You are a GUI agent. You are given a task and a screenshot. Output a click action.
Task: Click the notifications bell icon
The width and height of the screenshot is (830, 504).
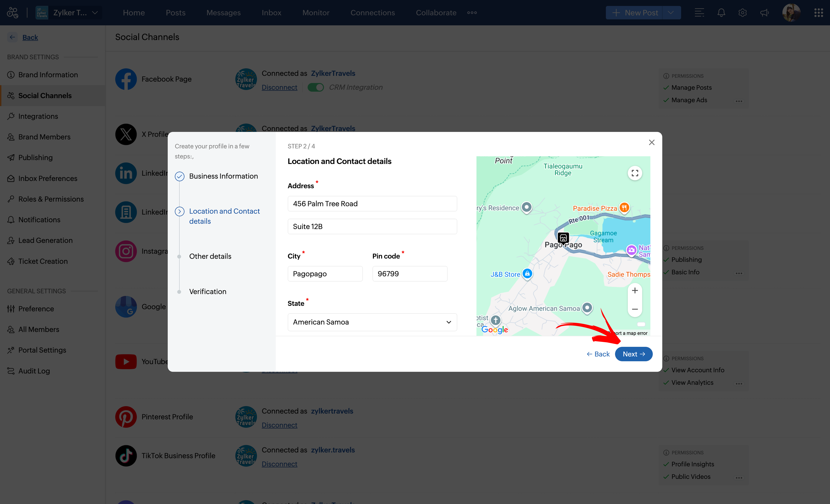tap(721, 13)
